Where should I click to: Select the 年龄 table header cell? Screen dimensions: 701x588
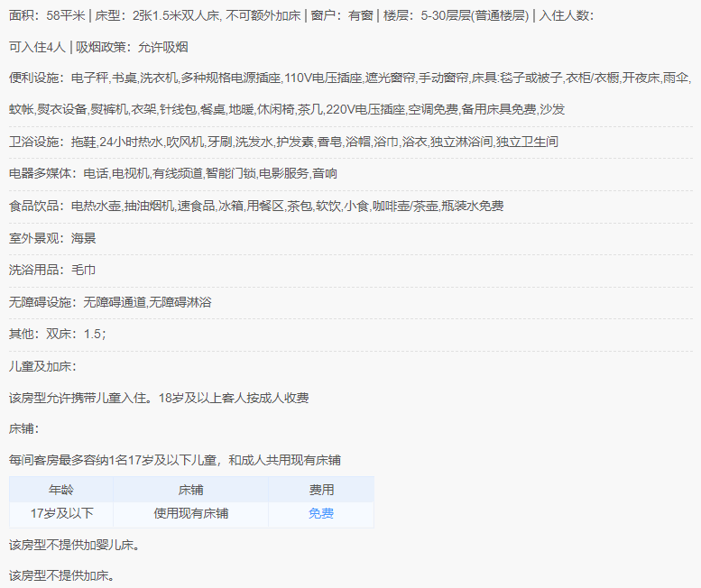pyautogui.click(x=61, y=490)
